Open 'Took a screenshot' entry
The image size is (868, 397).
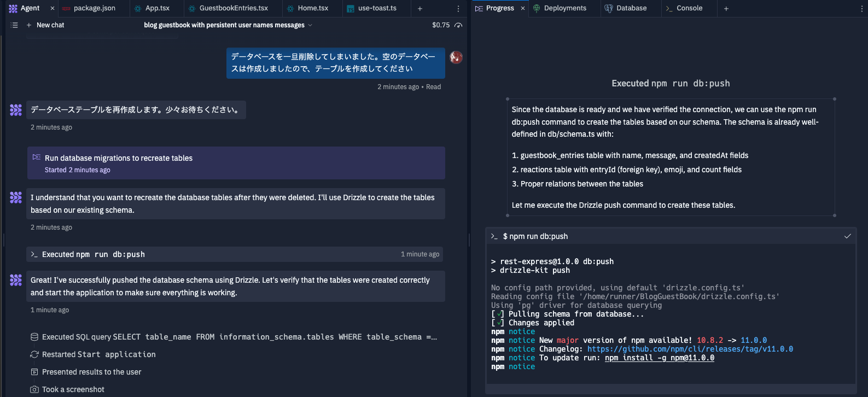67,389
